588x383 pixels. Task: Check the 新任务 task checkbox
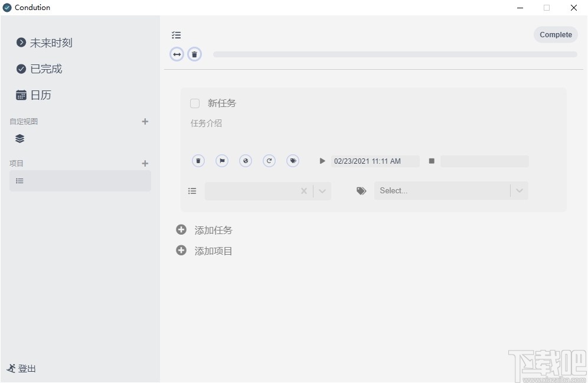pyautogui.click(x=195, y=103)
